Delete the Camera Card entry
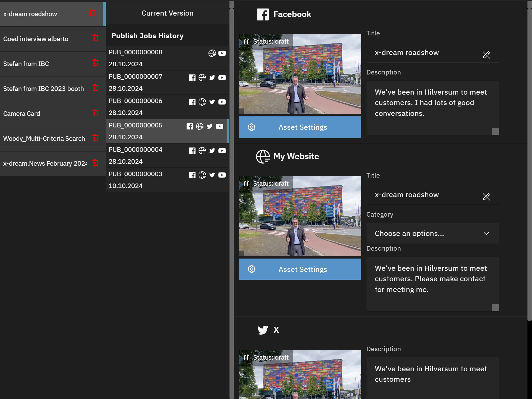 pyautogui.click(x=95, y=113)
